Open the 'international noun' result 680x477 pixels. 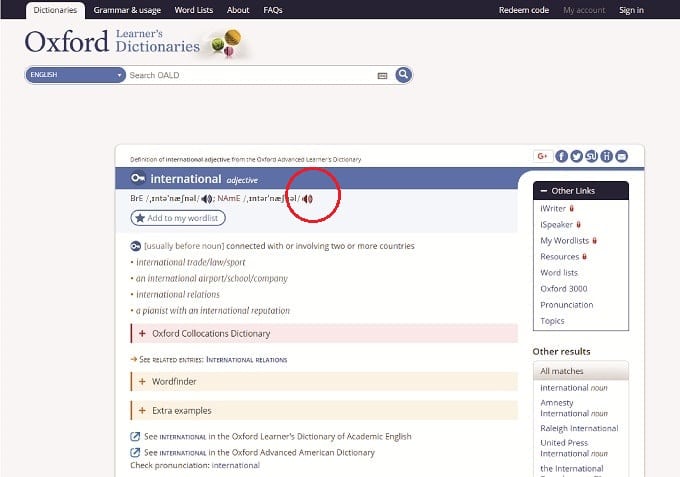point(574,388)
